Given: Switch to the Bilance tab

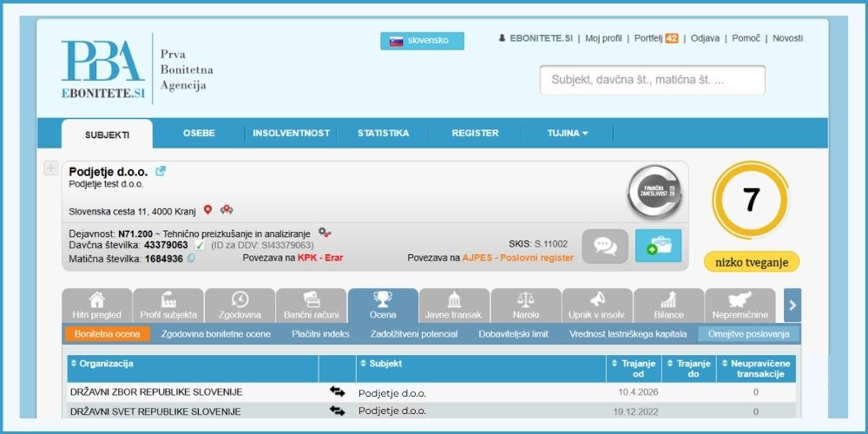Looking at the screenshot, I should pos(668,305).
